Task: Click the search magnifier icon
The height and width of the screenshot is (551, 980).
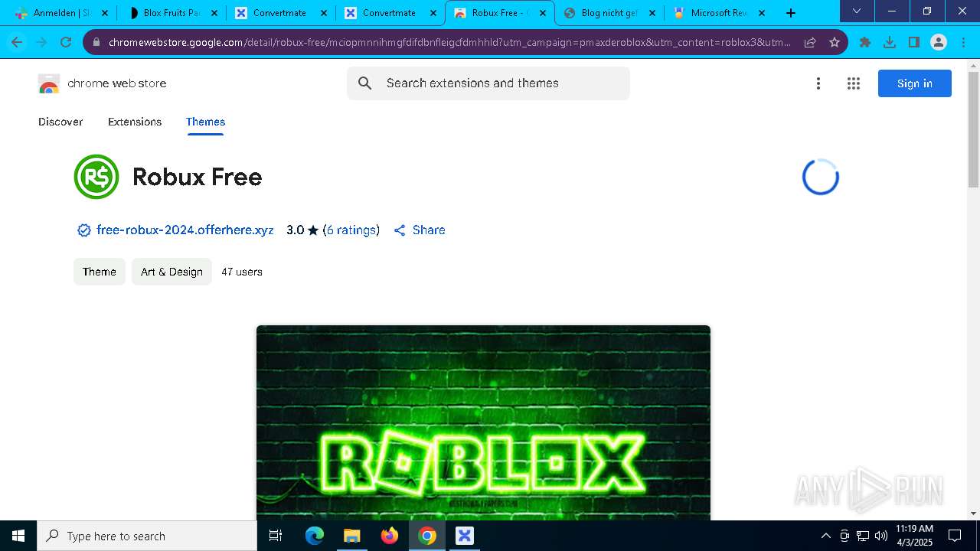Action: 365,83
